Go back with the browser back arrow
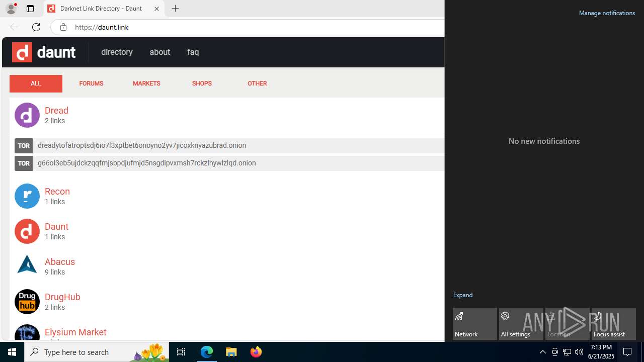Screen dimensions: 644x362 tap(14, 27)
